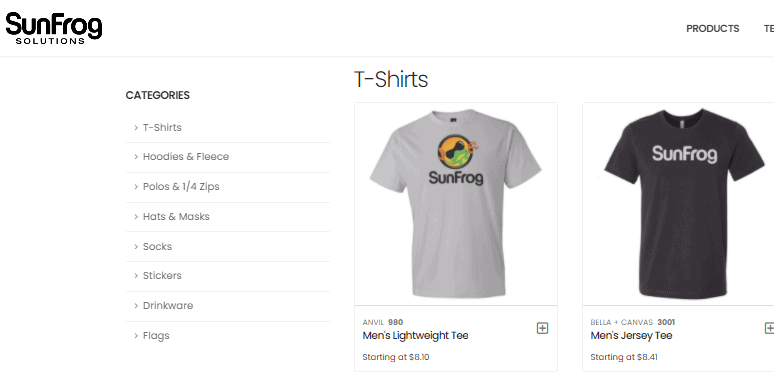Click the SunFrog Solutions logo
Image resolution: width=774 pixels, height=376 pixels.
click(x=53, y=28)
